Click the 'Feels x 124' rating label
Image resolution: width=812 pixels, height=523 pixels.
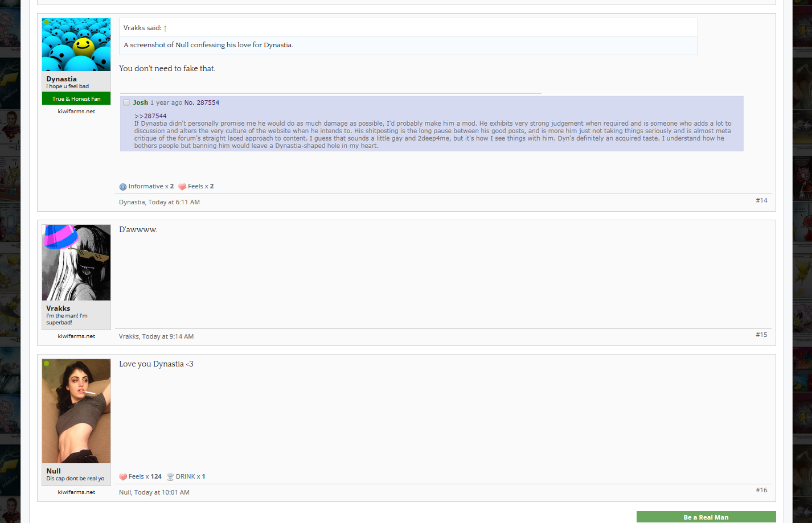pyautogui.click(x=145, y=476)
